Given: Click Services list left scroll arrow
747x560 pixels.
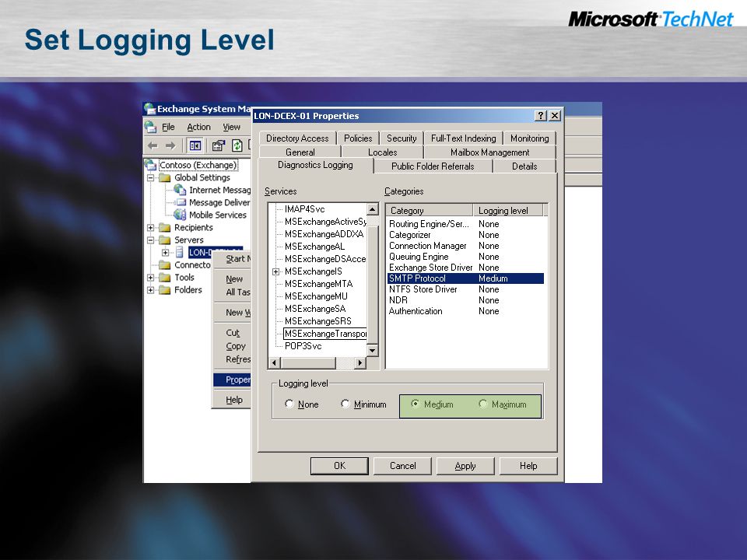Looking at the screenshot, I should point(274,363).
